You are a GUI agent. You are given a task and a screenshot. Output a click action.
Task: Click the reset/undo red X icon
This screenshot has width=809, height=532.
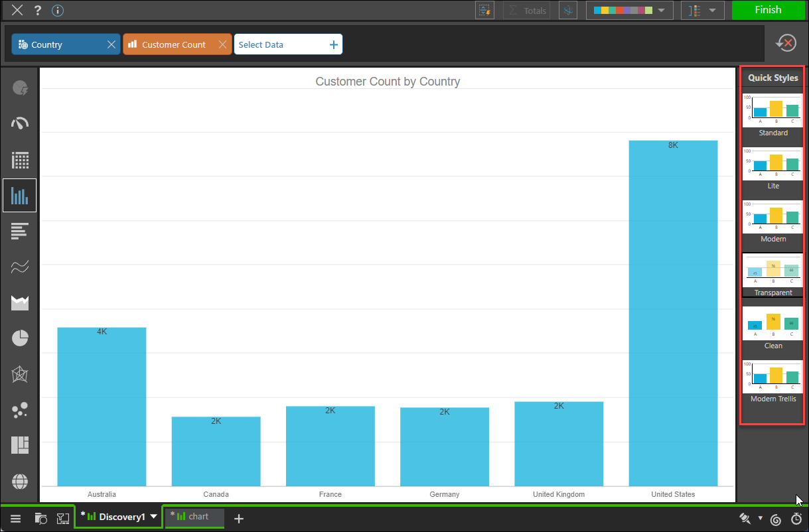point(786,44)
